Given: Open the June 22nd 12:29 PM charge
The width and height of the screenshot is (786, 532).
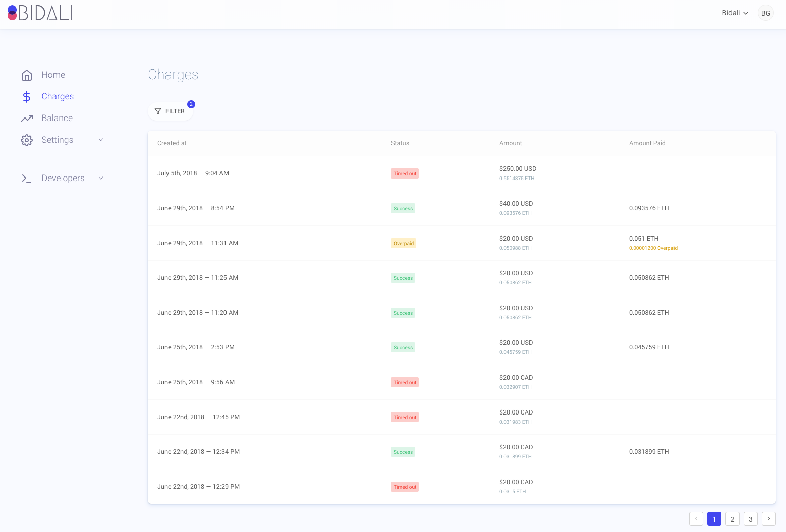Looking at the screenshot, I should 462,487.
